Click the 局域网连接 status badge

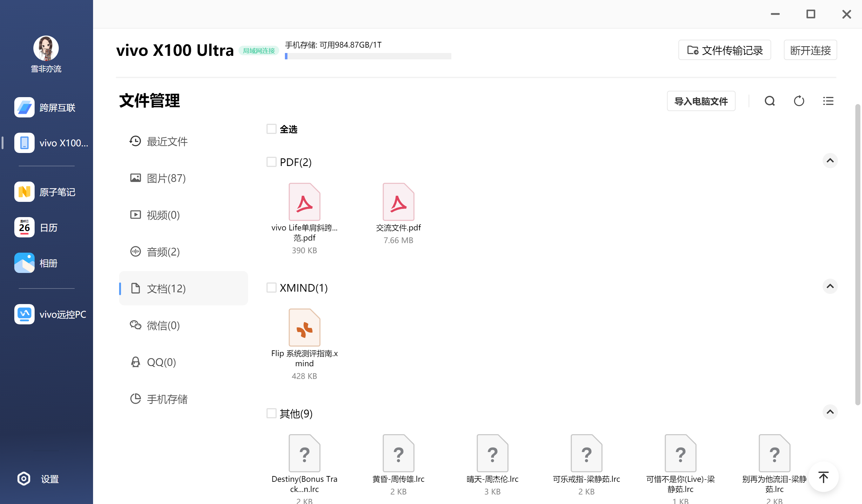tap(259, 50)
